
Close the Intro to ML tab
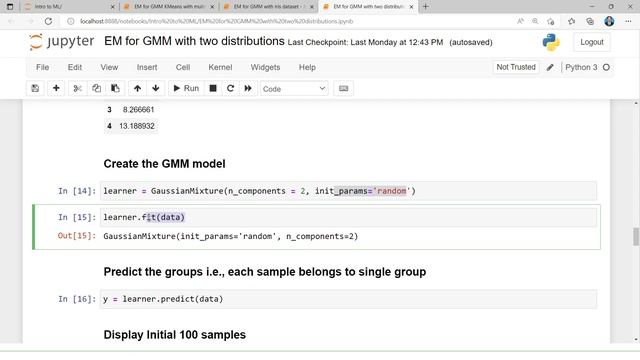(x=113, y=7)
